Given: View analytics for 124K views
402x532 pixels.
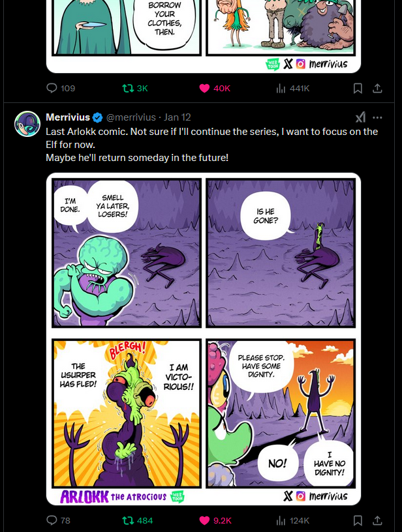Looking at the screenshot, I should (x=292, y=520).
